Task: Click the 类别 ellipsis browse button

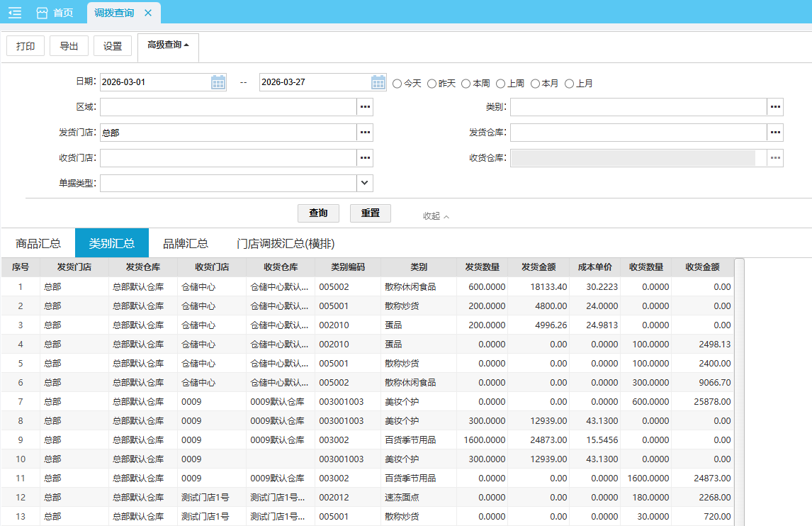Action: pos(775,107)
